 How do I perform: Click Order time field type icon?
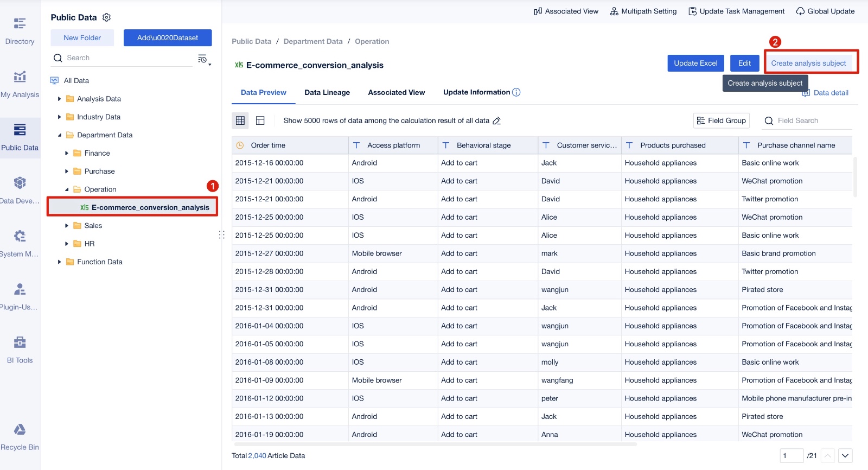point(240,145)
